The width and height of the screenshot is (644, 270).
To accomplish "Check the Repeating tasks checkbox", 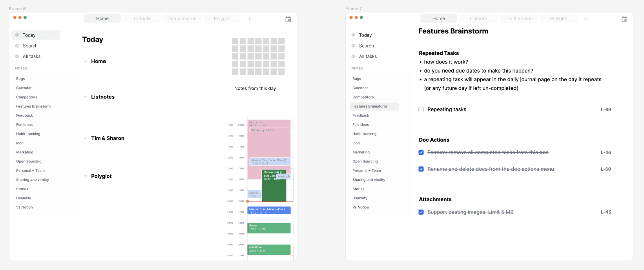I will (421, 109).
